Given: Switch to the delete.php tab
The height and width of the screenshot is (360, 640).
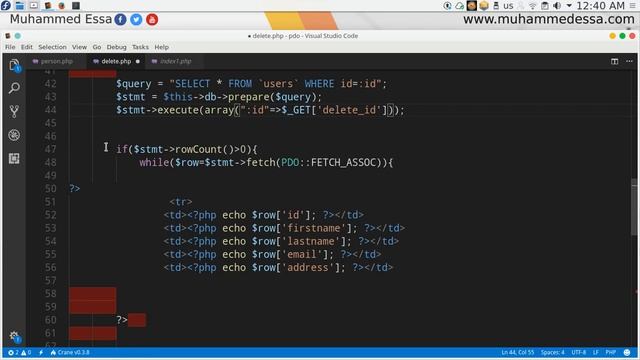Looking at the screenshot, I should click(116, 61).
